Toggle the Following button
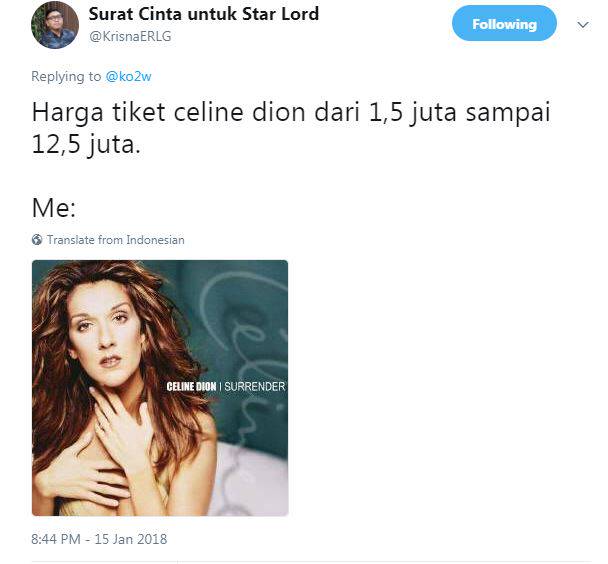The width and height of the screenshot is (608, 564). [x=504, y=23]
